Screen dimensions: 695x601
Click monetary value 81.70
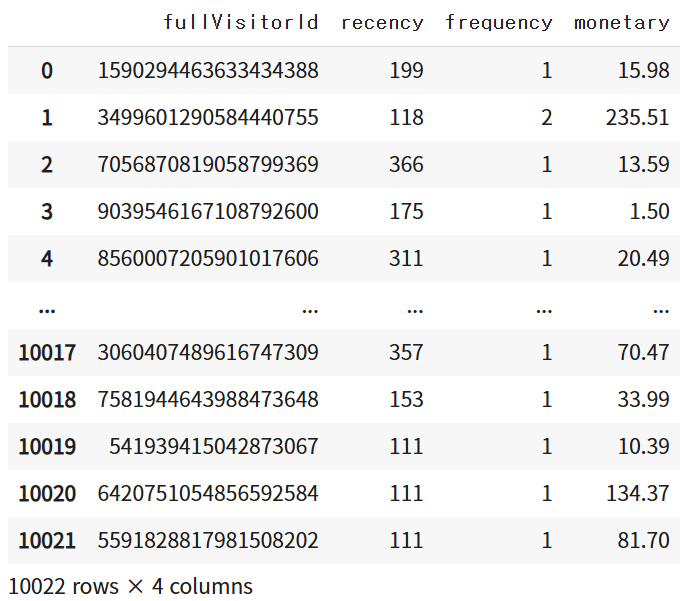[x=644, y=540]
